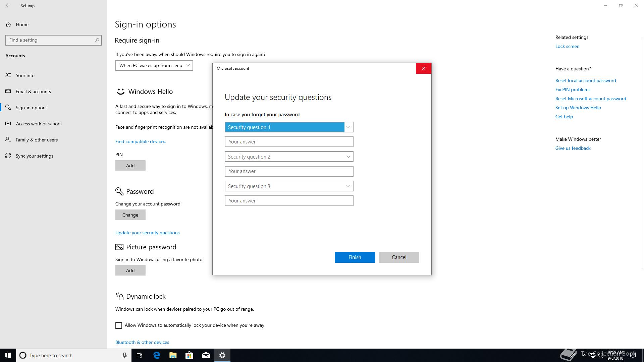Viewport: 644px width, 362px height.
Task: Focus answer field under question 2
Action: (x=289, y=171)
